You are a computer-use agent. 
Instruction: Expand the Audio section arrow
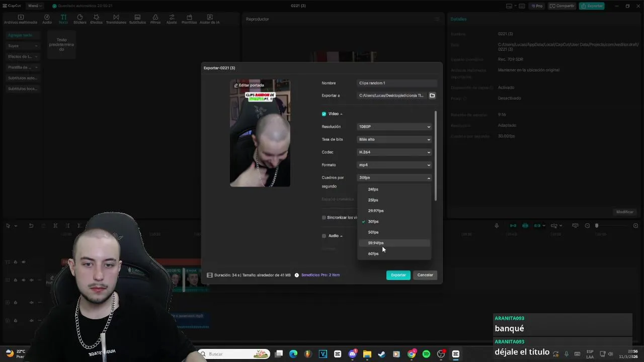coord(342,236)
